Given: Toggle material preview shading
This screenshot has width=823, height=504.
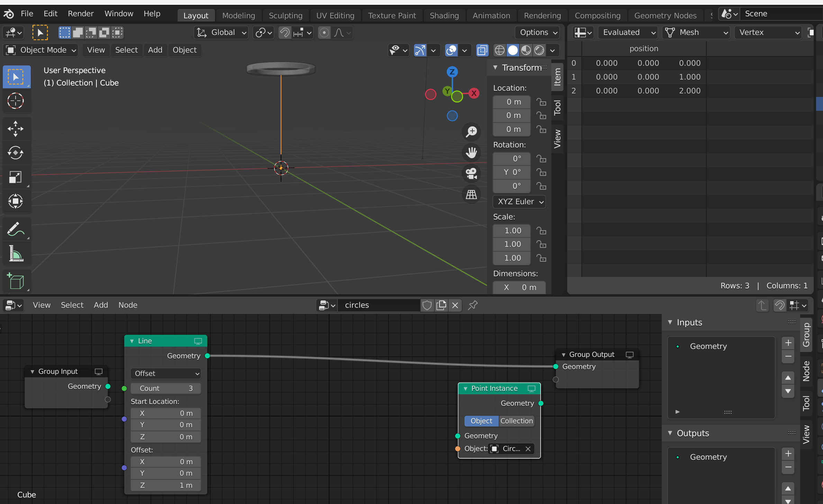Looking at the screenshot, I should [x=526, y=51].
